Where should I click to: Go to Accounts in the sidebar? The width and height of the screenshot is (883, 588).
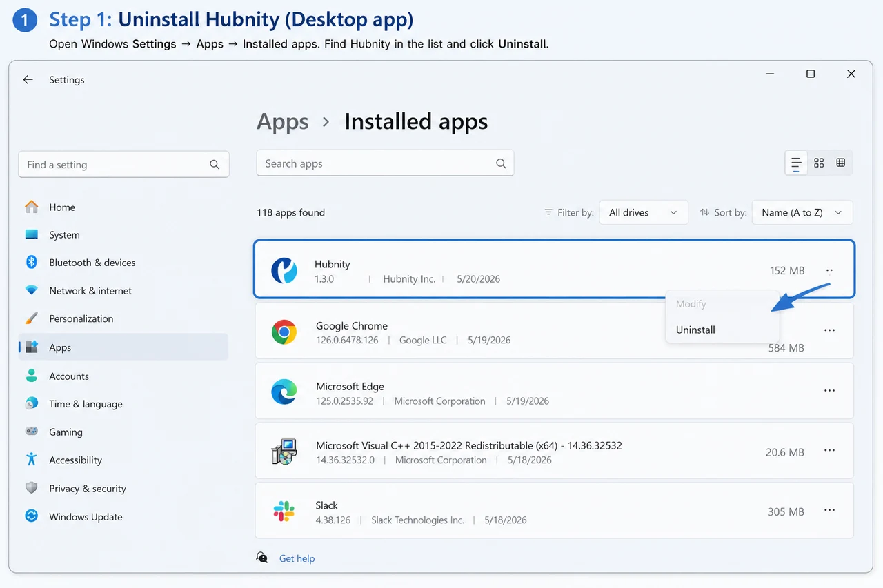(69, 376)
